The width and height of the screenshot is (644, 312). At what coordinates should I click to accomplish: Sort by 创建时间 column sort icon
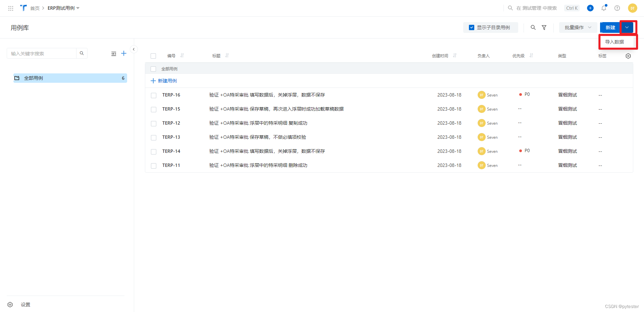coord(455,56)
